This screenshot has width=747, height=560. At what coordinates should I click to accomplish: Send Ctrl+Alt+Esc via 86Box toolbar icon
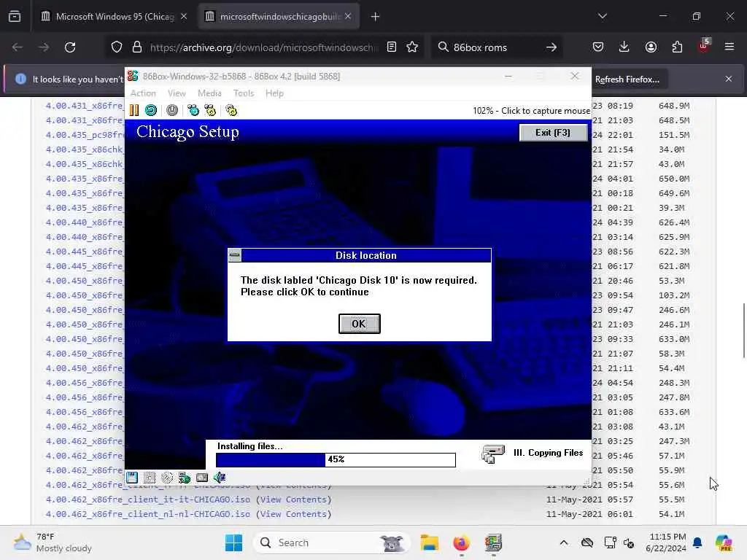click(x=210, y=111)
